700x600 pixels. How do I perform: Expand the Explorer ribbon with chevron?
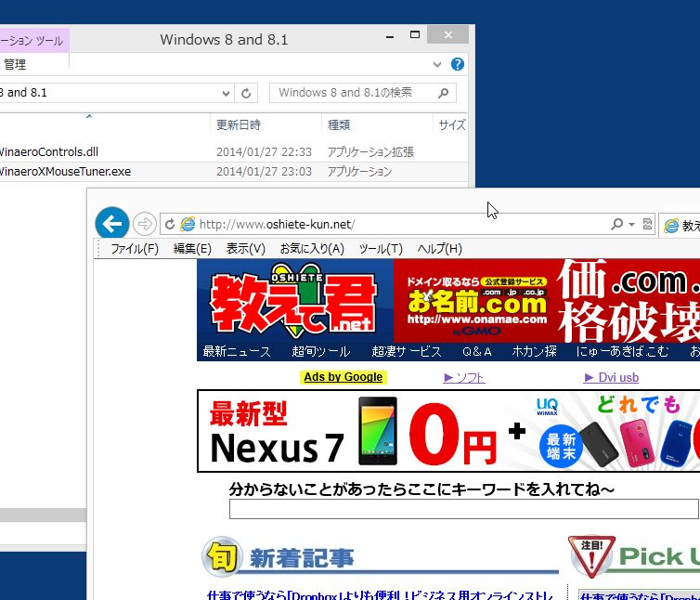pyautogui.click(x=437, y=64)
